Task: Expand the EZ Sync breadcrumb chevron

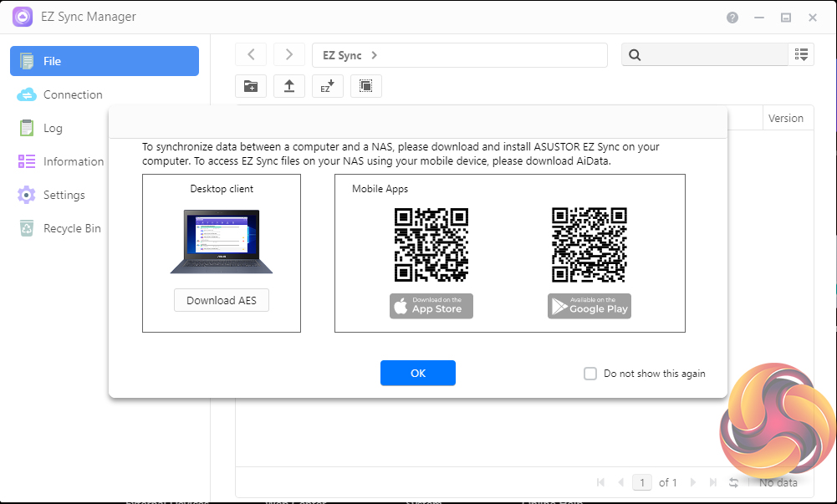Action: [375, 55]
